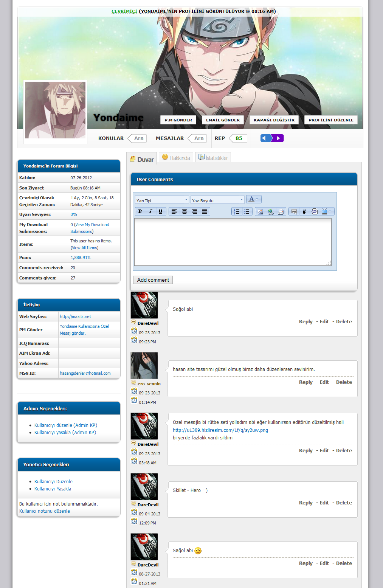Open ero-sennin's avatar thumbnail
This screenshot has height=588, width=383.
tap(144, 366)
